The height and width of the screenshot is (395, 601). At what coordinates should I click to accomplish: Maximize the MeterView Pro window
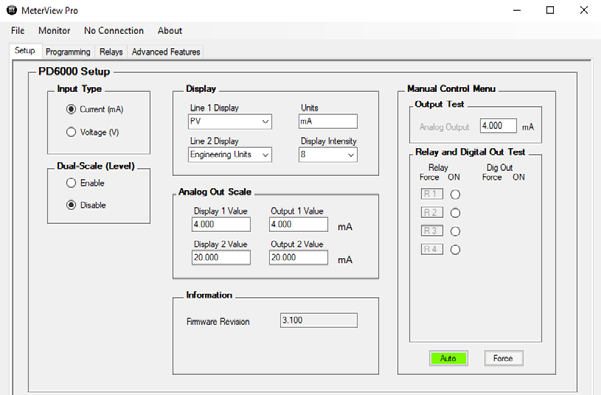tap(550, 10)
